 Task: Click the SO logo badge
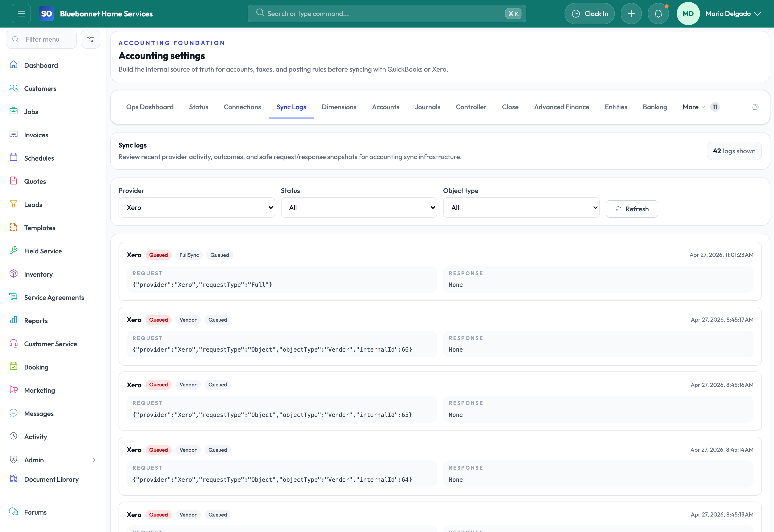point(46,14)
